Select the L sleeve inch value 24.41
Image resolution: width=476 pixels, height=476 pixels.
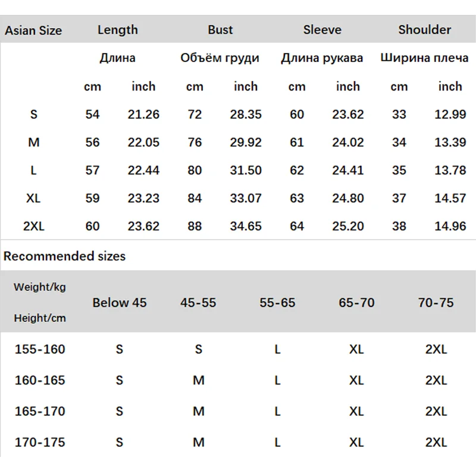click(348, 170)
